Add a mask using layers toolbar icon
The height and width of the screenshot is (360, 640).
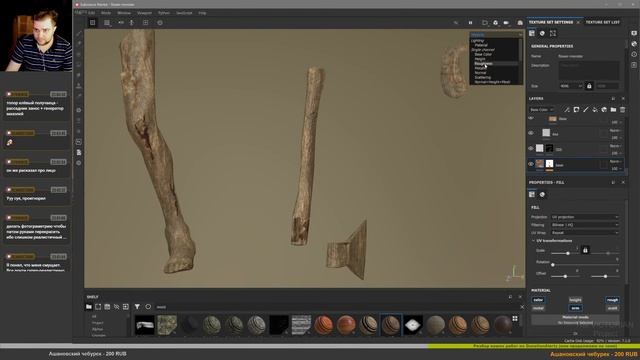click(576, 109)
